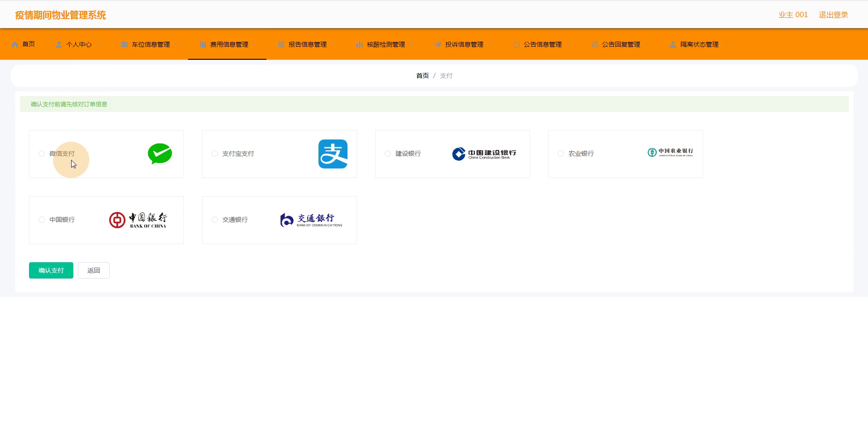Image resolution: width=868 pixels, height=423 pixels.
Task: Open the 费用信息管理 menu label
Action: point(229,44)
